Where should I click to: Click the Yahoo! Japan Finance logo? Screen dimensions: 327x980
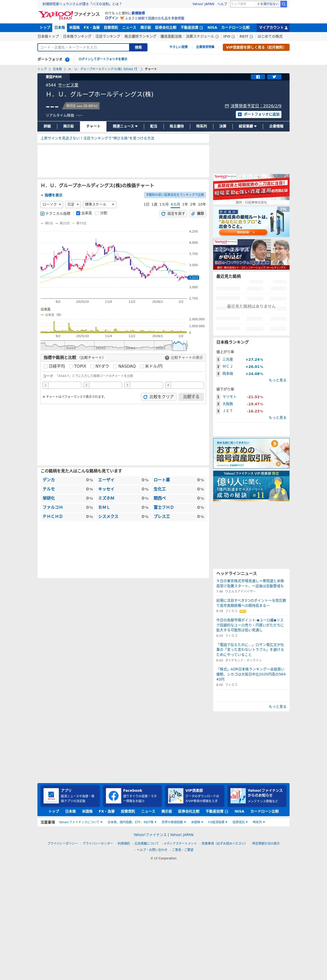69,15
